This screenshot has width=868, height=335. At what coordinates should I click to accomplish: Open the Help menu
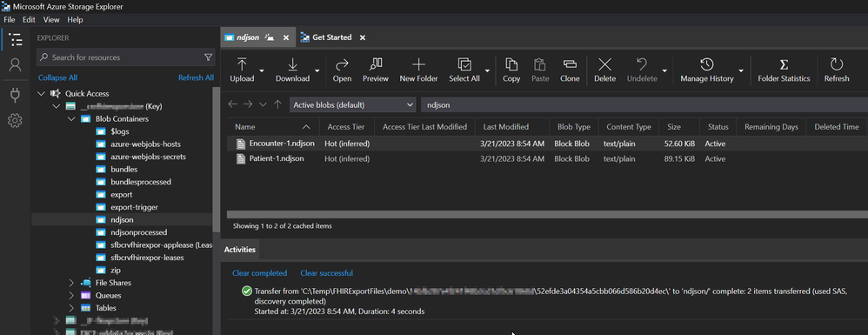pyautogui.click(x=76, y=19)
